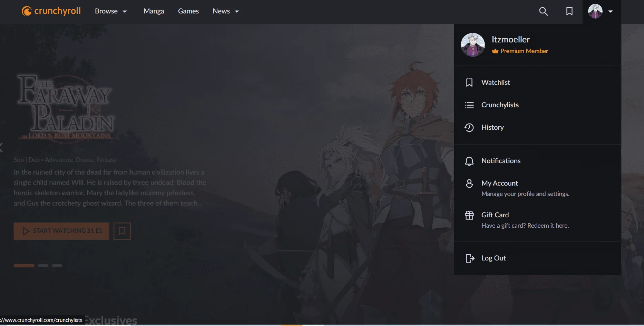Click the Itzmoeller username

click(x=510, y=39)
